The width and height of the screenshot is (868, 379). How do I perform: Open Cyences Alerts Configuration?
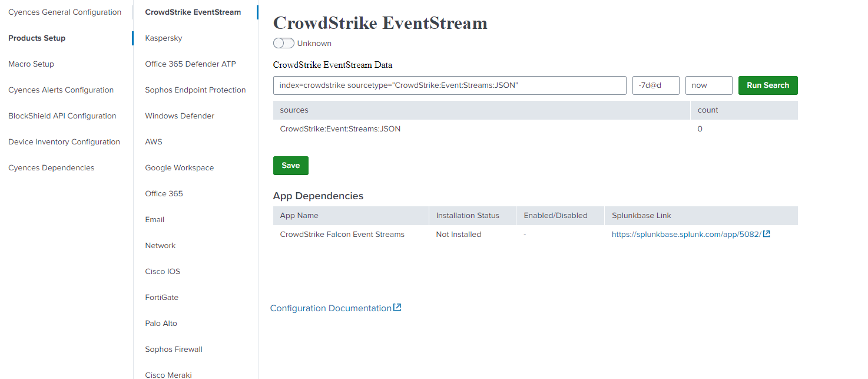(x=61, y=90)
